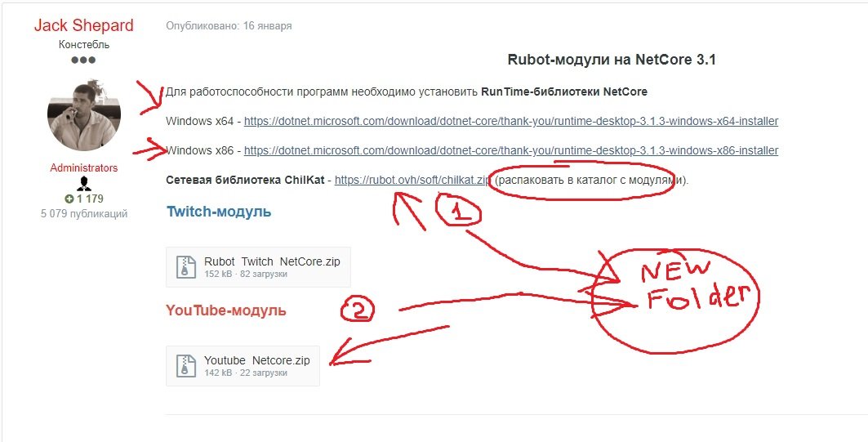
Task: Click the three rank dots under Констебль
Action: pos(83,60)
